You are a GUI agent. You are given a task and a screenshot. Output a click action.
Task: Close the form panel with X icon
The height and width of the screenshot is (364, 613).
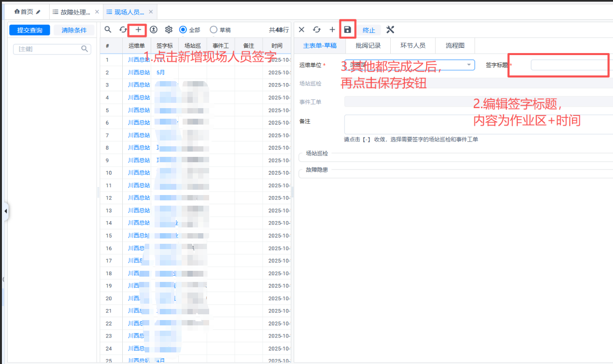pyautogui.click(x=301, y=30)
